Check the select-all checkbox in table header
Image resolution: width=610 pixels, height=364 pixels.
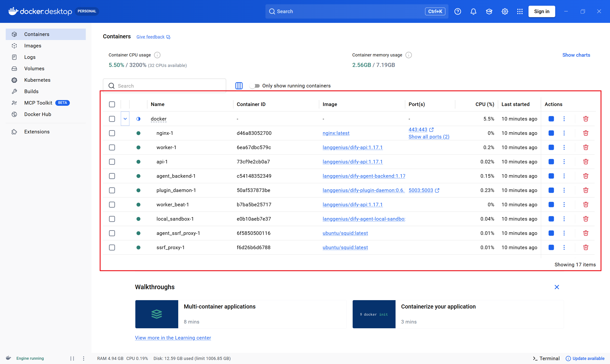pyautogui.click(x=112, y=104)
